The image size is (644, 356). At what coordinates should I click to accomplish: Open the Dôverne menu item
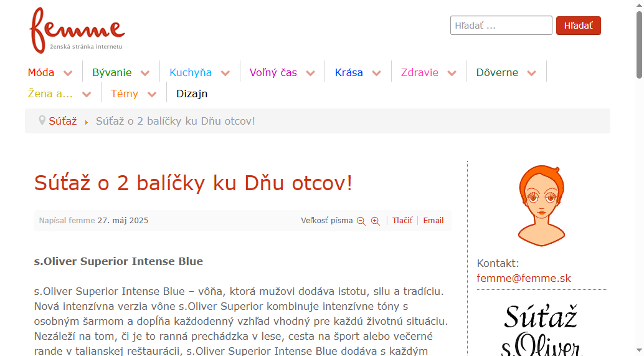(x=497, y=72)
